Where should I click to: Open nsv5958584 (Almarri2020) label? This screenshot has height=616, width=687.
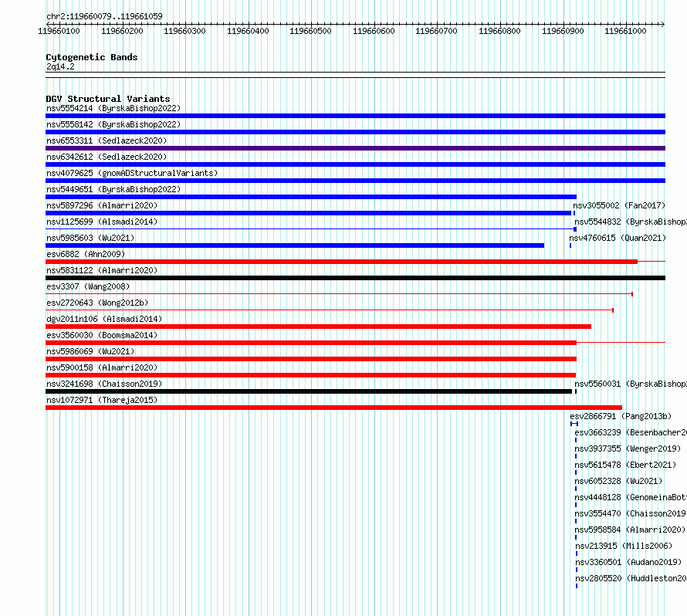tap(630, 530)
